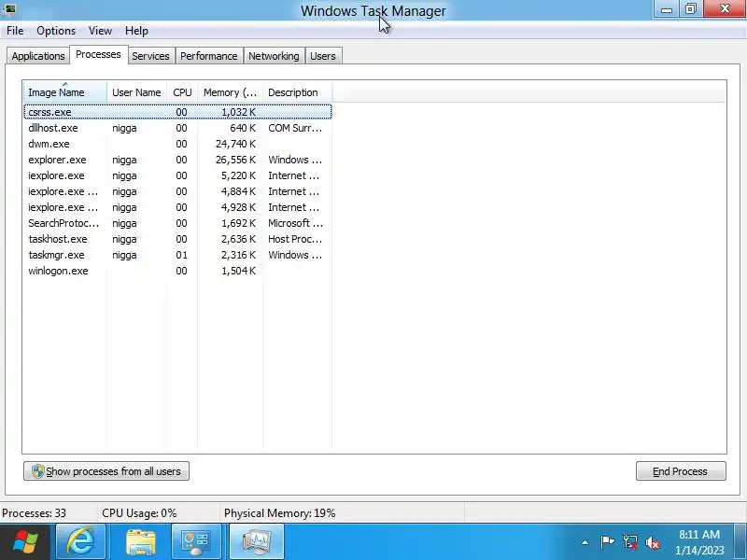
Task: Select the SearchProtoc... process
Action: click(177, 223)
